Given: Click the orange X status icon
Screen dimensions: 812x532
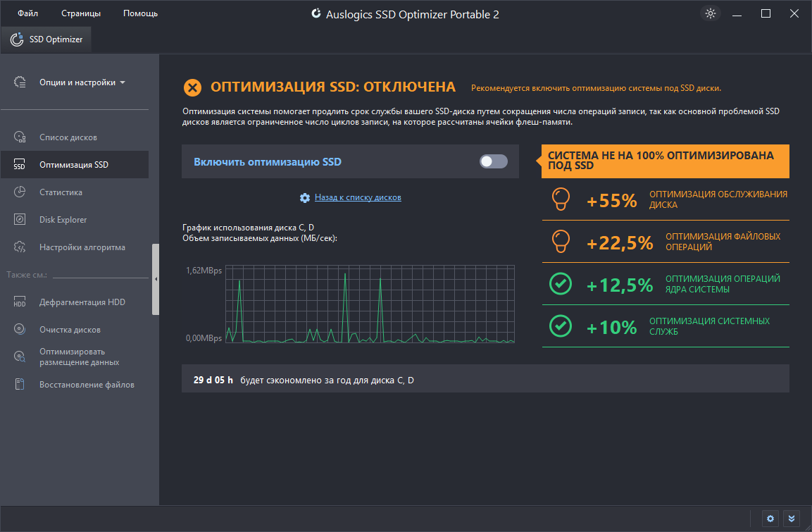Looking at the screenshot, I should click(193, 87).
